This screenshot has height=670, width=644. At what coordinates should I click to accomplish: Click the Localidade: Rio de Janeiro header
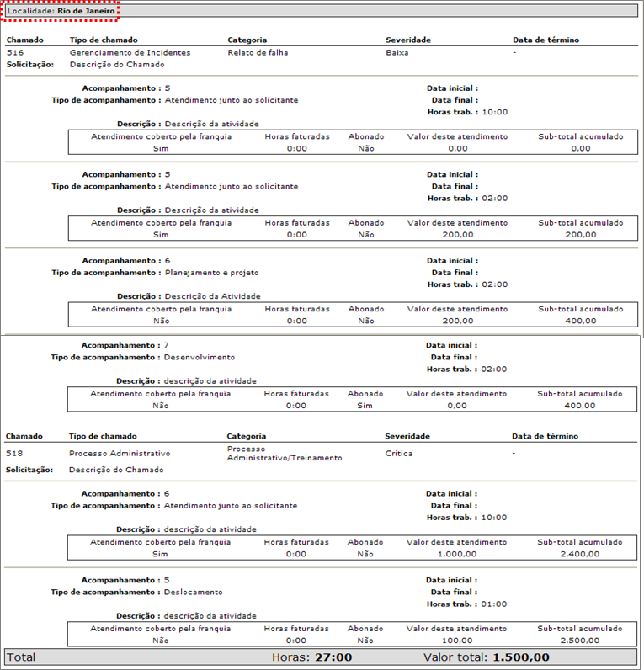pyautogui.click(x=61, y=11)
